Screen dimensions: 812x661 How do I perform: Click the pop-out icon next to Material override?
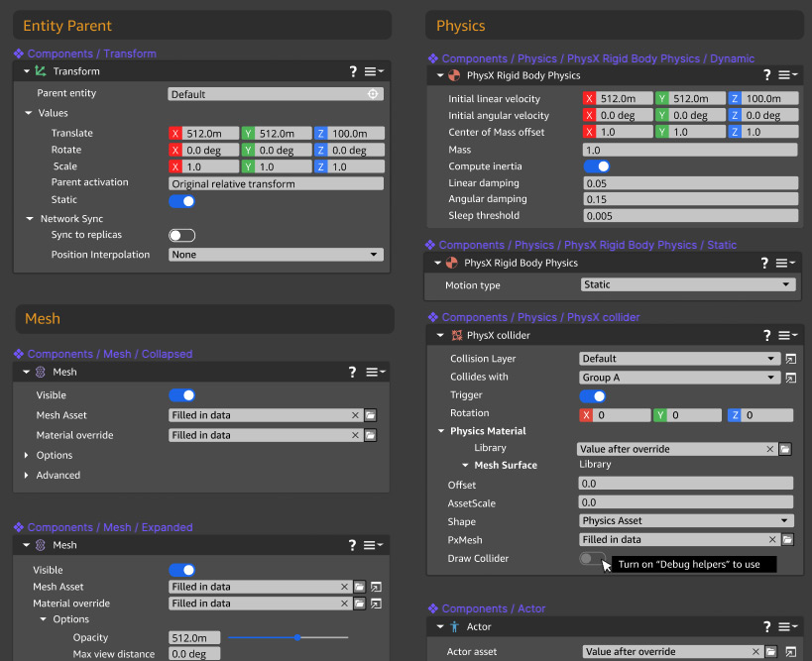(x=375, y=603)
